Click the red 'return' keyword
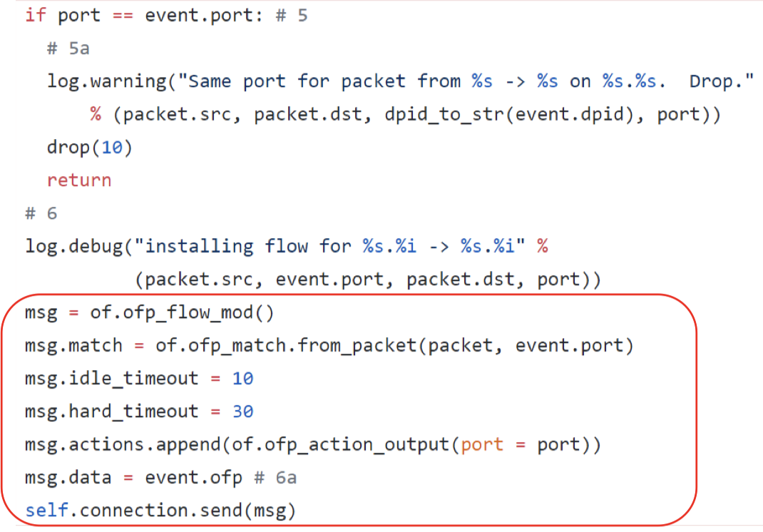The image size is (763, 532). click(x=78, y=180)
